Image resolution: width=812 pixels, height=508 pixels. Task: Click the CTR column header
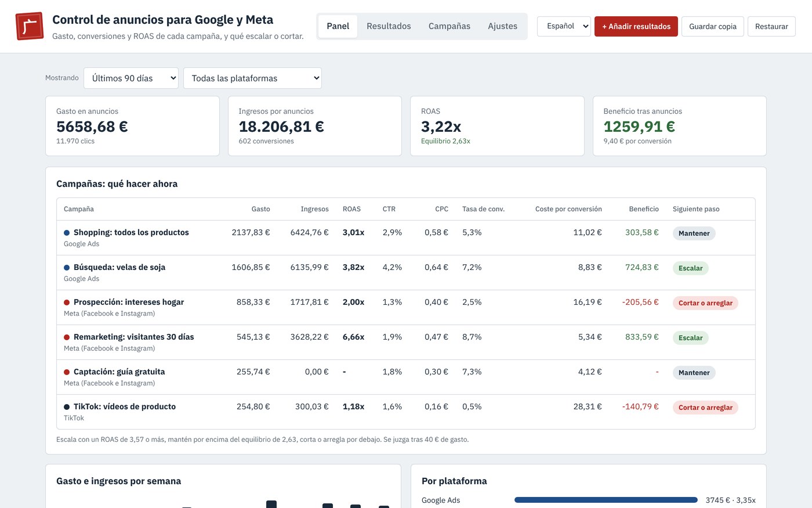[389, 209]
